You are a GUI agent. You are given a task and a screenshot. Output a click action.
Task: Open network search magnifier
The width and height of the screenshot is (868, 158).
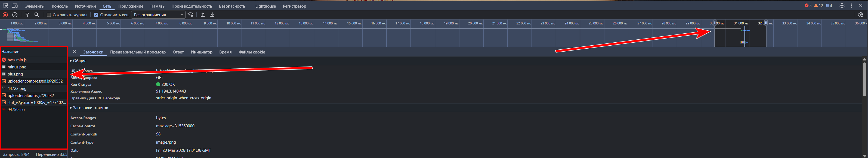point(37,15)
